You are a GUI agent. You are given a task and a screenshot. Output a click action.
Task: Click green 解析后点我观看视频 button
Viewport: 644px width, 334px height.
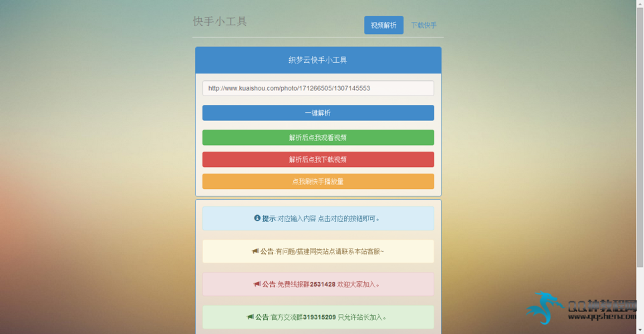click(x=318, y=138)
